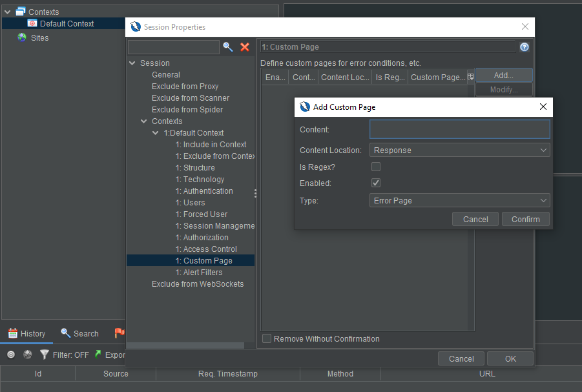Click the globe icon in the toolbar

point(27,355)
